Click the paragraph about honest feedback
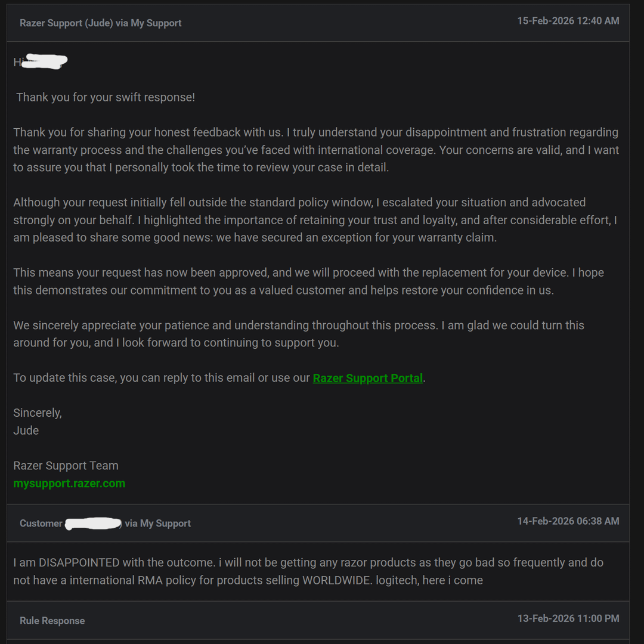This screenshot has height=644, width=644. [316, 150]
